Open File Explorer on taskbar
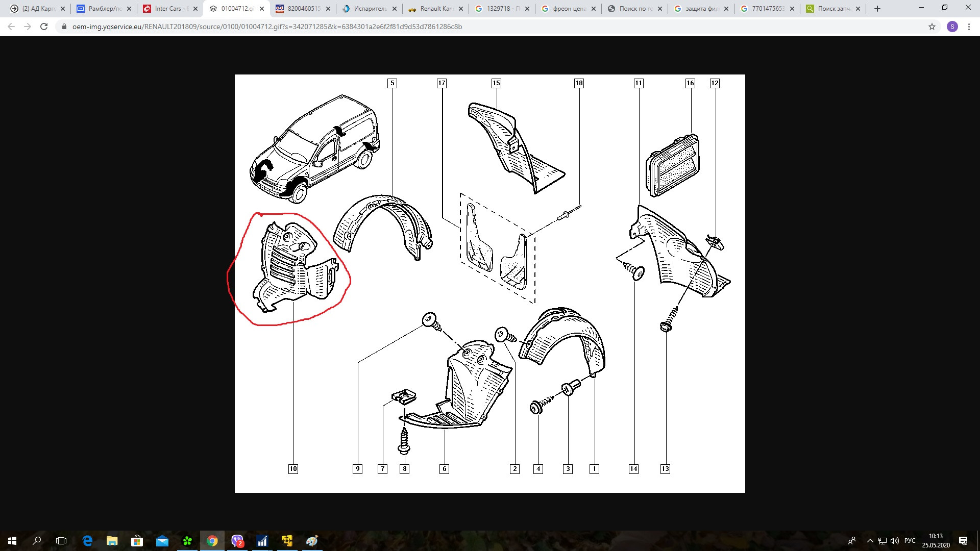 112,541
